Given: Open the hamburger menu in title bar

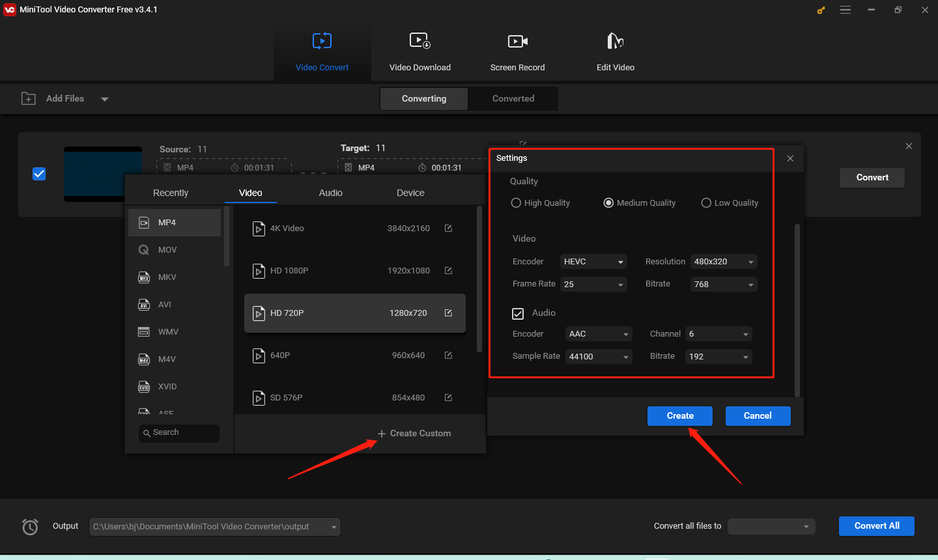Looking at the screenshot, I should [846, 10].
